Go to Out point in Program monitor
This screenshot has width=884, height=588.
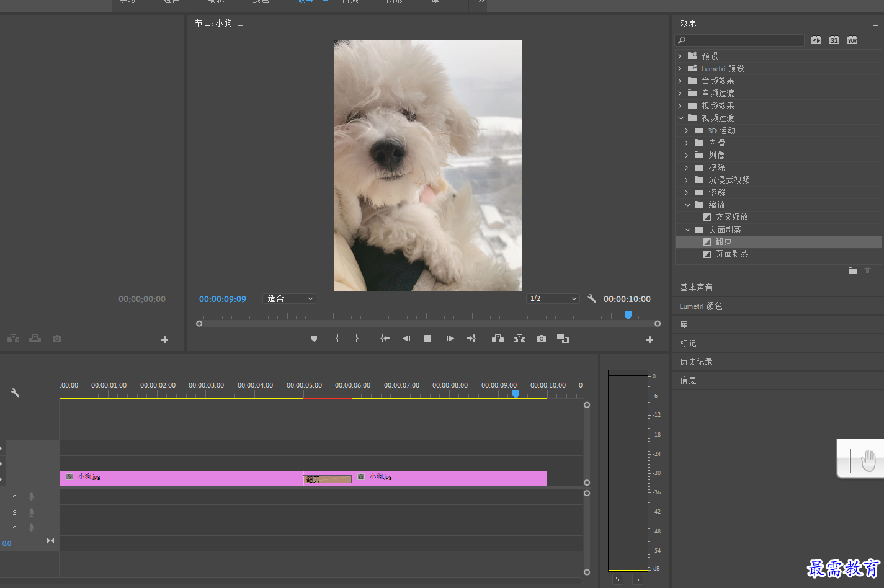(471, 339)
